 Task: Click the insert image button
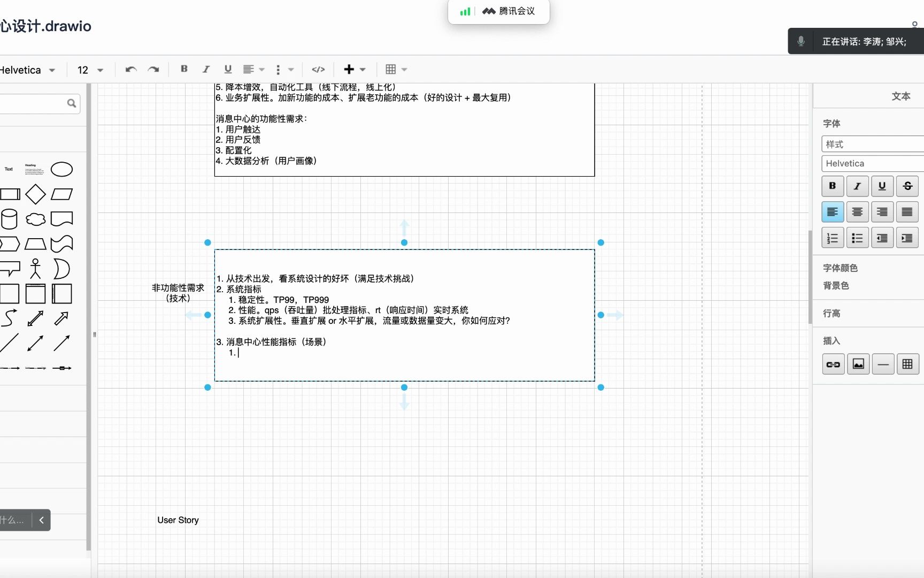coord(858,364)
